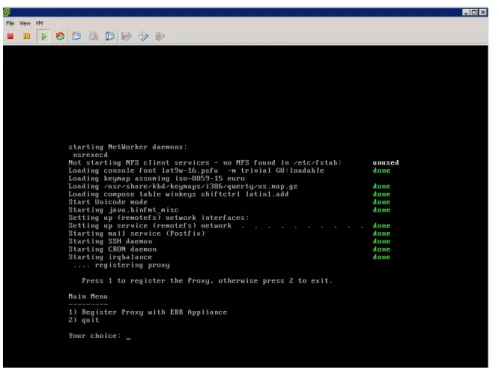
Task: Click the floppy drive connect icon
Action: [127, 36]
